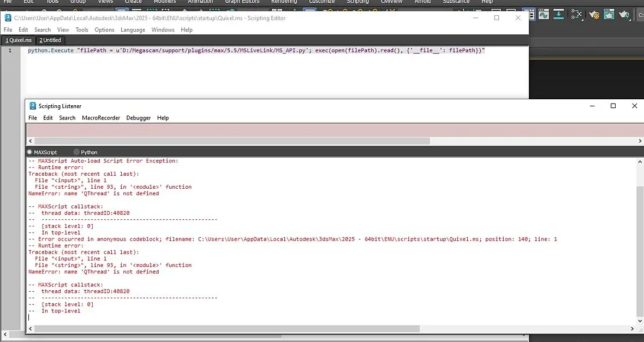The width and height of the screenshot is (644, 342).
Task: Click Listener output horizontal scrollbar thumb
Action: 227,328
